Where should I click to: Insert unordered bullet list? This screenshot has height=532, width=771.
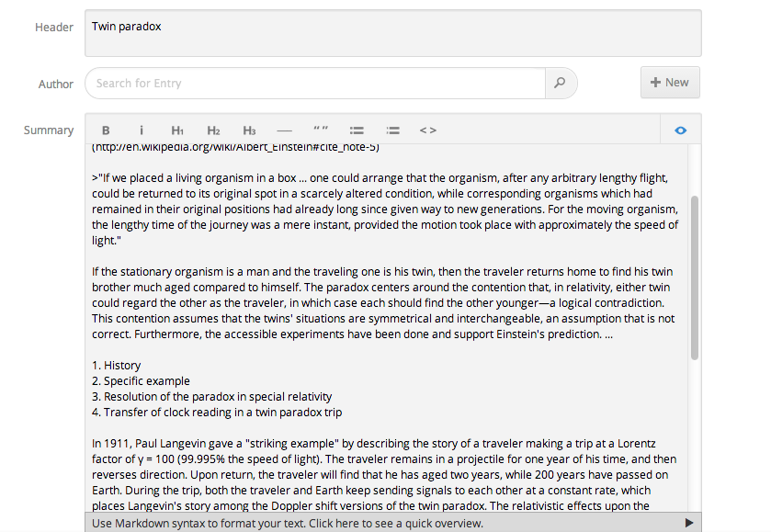[x=357, y=130]
